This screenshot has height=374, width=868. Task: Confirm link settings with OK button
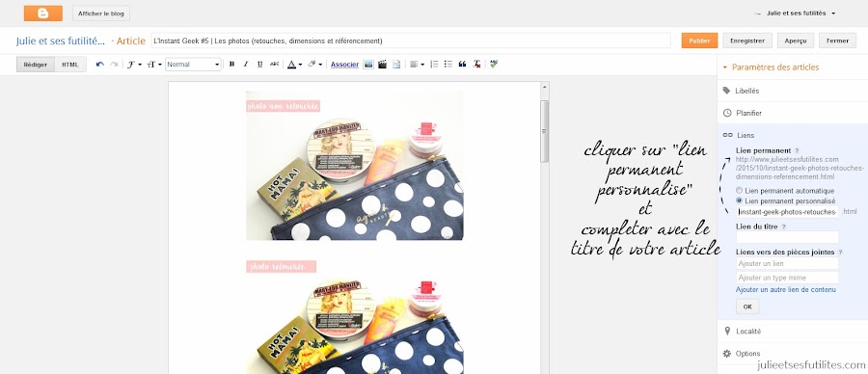747,307
